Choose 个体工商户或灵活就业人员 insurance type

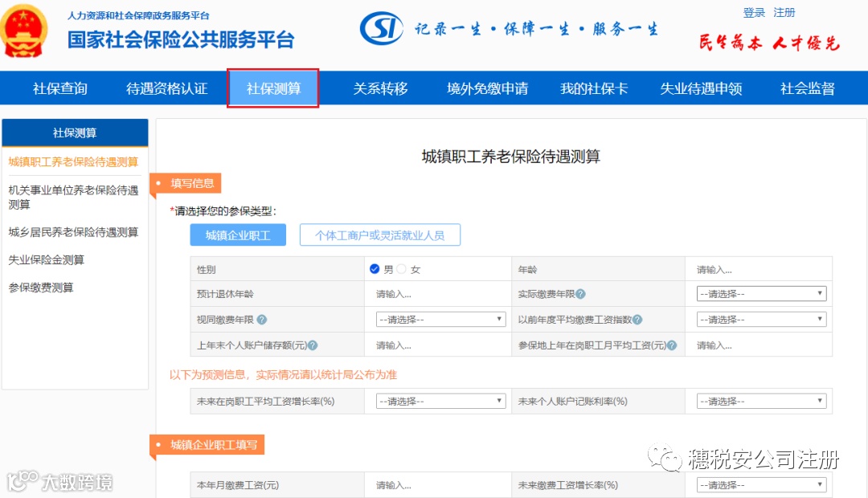click(x=379, y=235)
